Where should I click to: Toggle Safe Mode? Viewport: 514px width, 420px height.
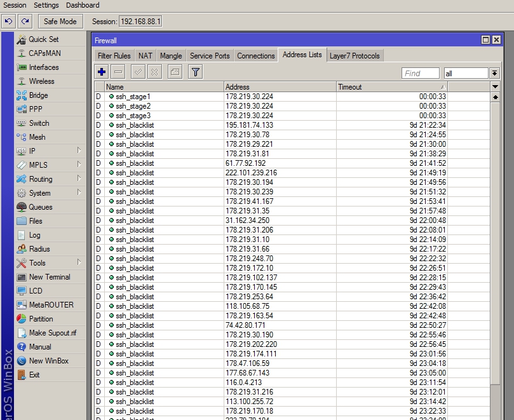pos(60,22)
